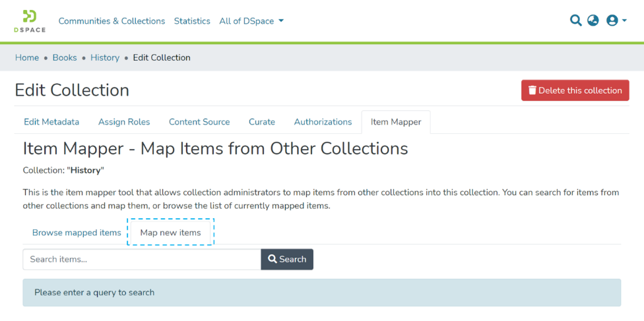Select the Content Source tab
The image size is (644, 321).
pyautogui.click(x=199, y=122)
